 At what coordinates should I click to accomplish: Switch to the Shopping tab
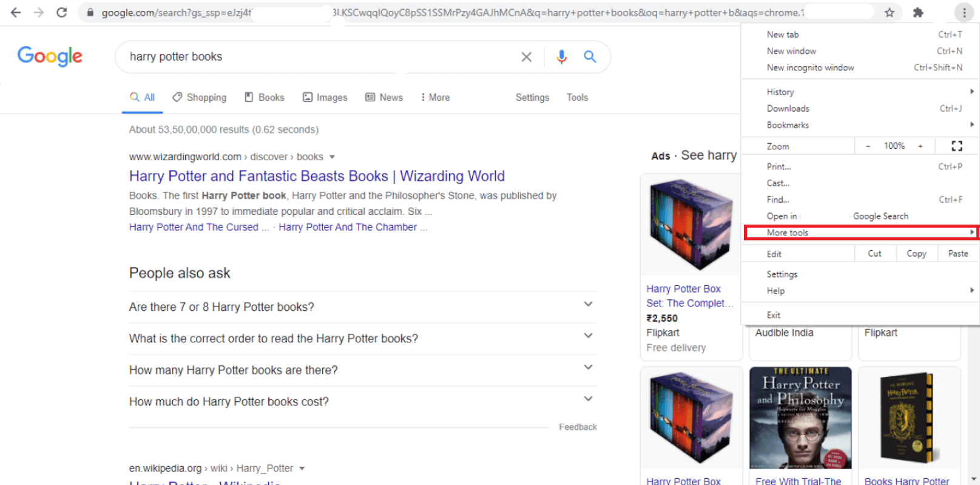(x=199, y=97)
